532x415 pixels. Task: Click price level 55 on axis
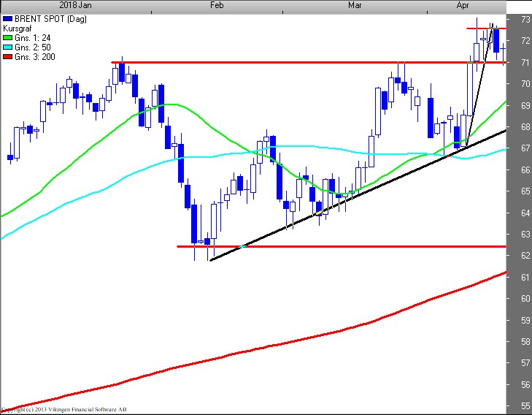coord(525,406)
